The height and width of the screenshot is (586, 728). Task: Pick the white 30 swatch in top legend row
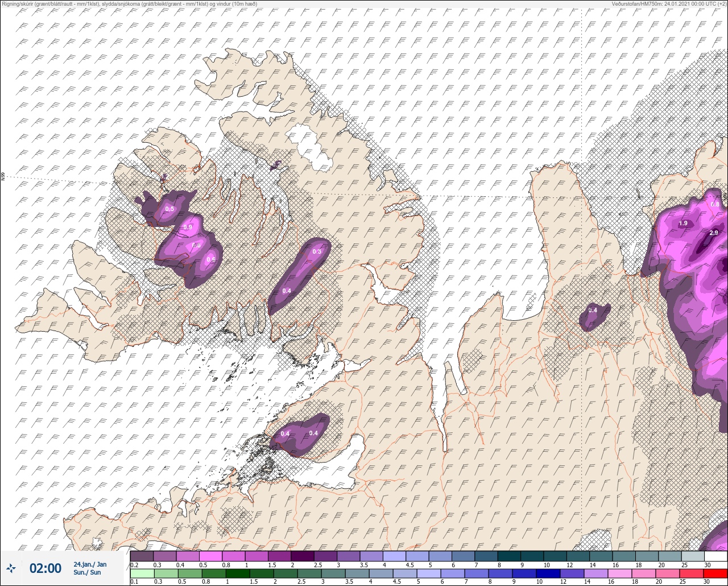[715, 556]
